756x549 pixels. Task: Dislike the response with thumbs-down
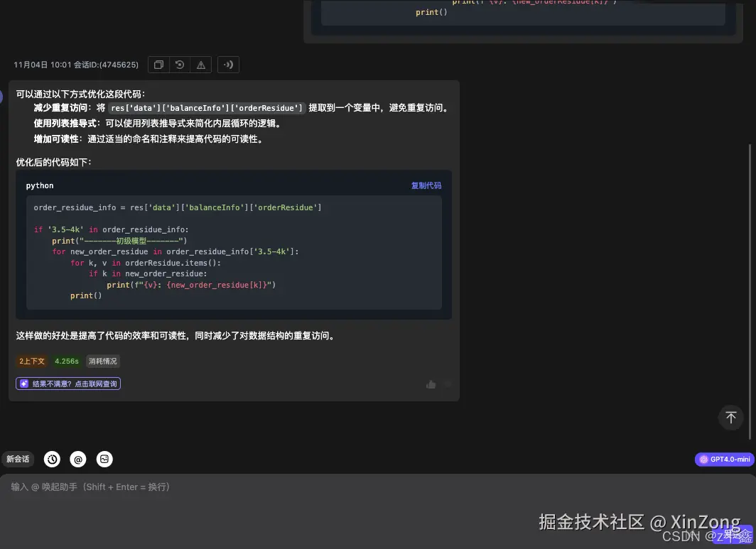448,384
